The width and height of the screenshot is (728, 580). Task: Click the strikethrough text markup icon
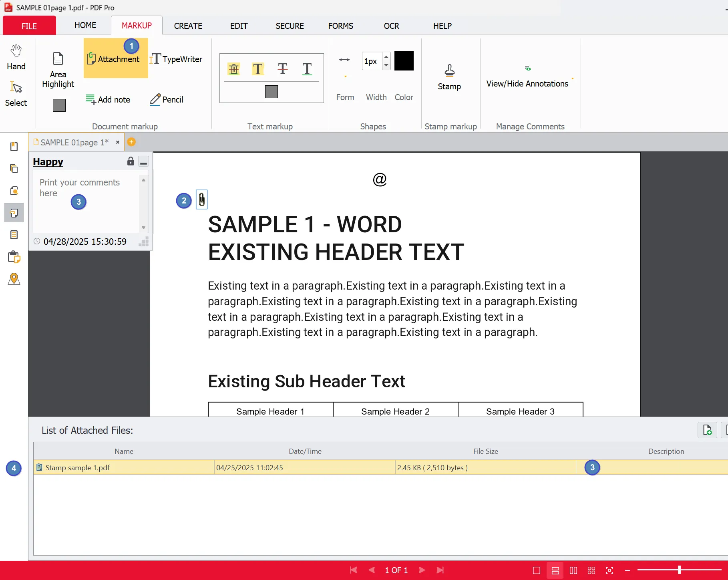coord(282,69)
